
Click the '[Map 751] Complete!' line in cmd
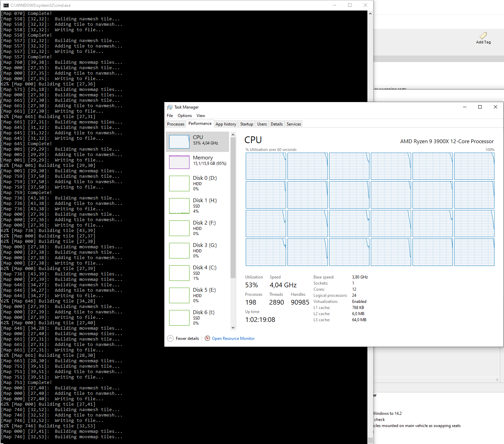click(x=26, y=383)
